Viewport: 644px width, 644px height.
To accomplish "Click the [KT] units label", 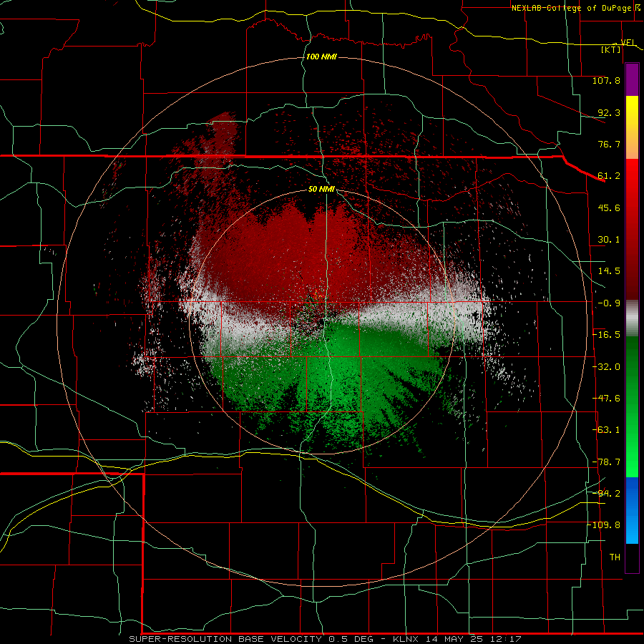I will [611, 49].
